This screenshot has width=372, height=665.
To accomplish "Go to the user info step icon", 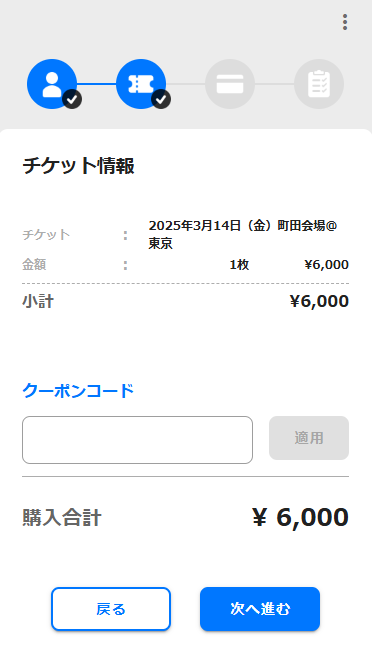I will point(52,84).
